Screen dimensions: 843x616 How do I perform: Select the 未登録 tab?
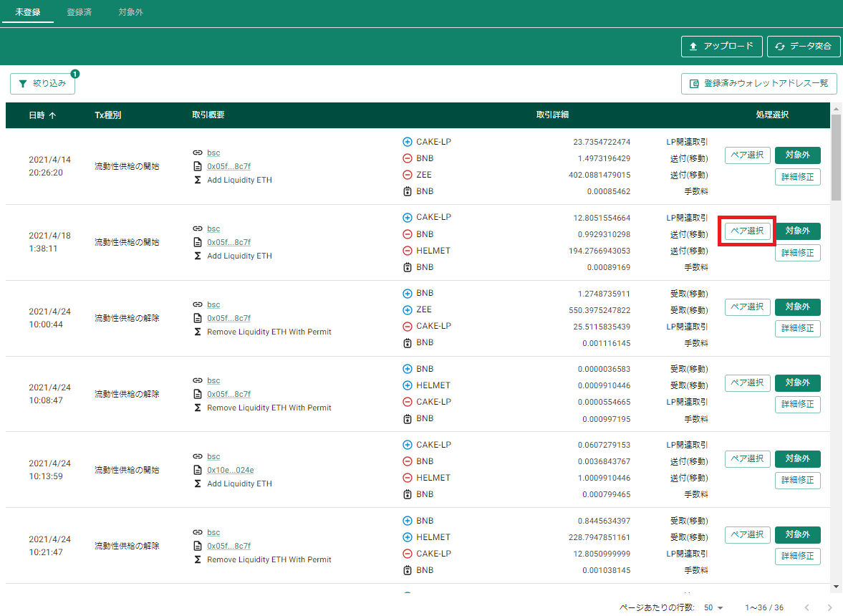27,12
